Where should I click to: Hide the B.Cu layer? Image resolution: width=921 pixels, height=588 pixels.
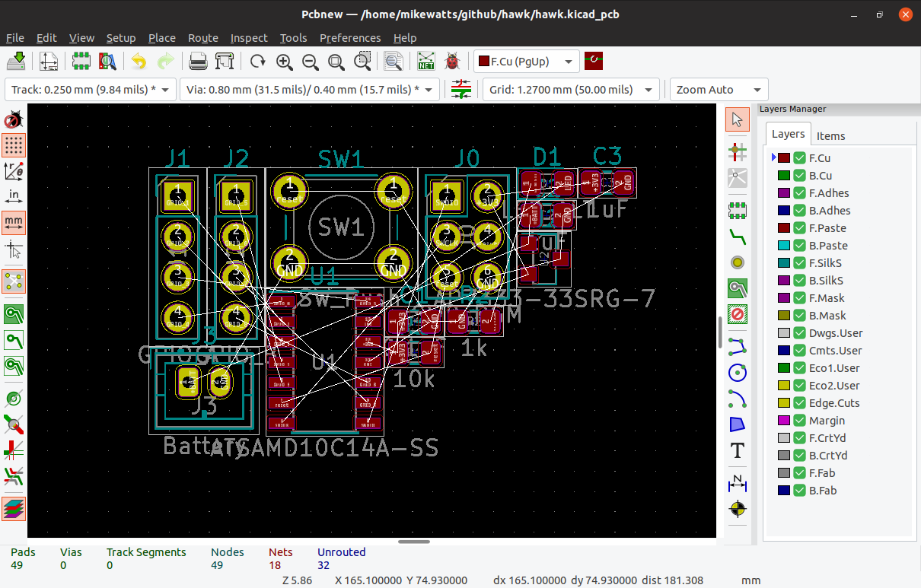[x=799, y=175]
